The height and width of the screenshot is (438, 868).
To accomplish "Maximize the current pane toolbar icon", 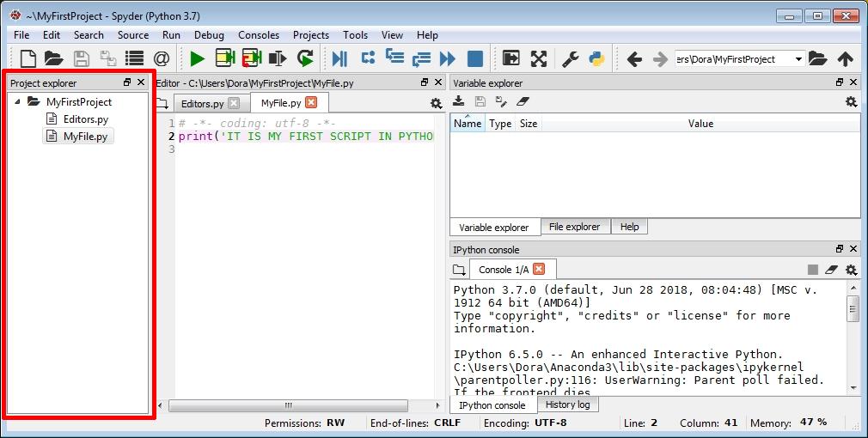I will tap(511, 59).
